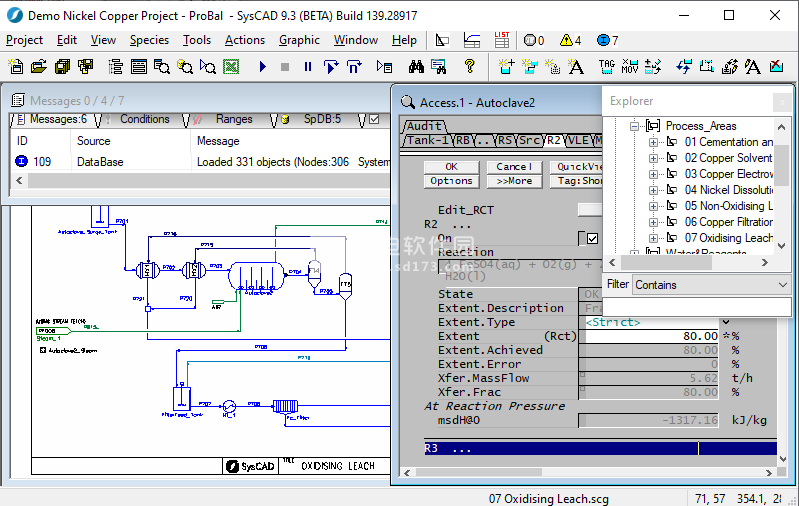
Task: Click the Open Project folder icon
Action: point(39,66)
